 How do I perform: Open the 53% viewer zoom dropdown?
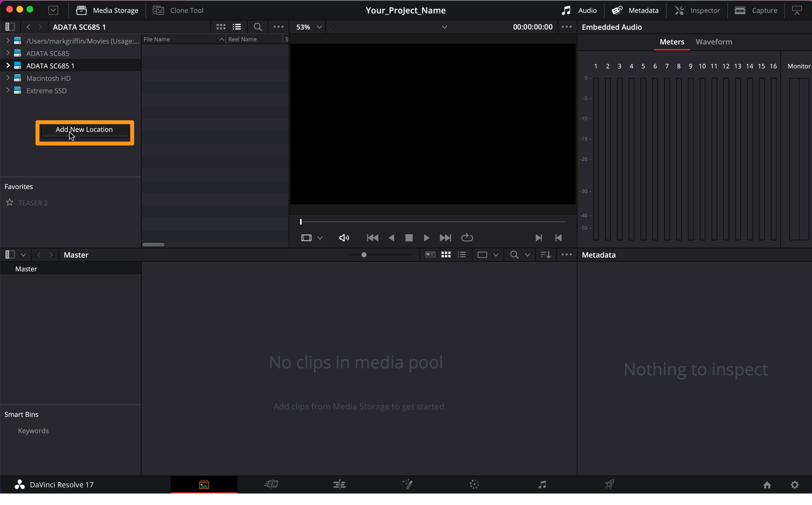[x=309, y=27]
